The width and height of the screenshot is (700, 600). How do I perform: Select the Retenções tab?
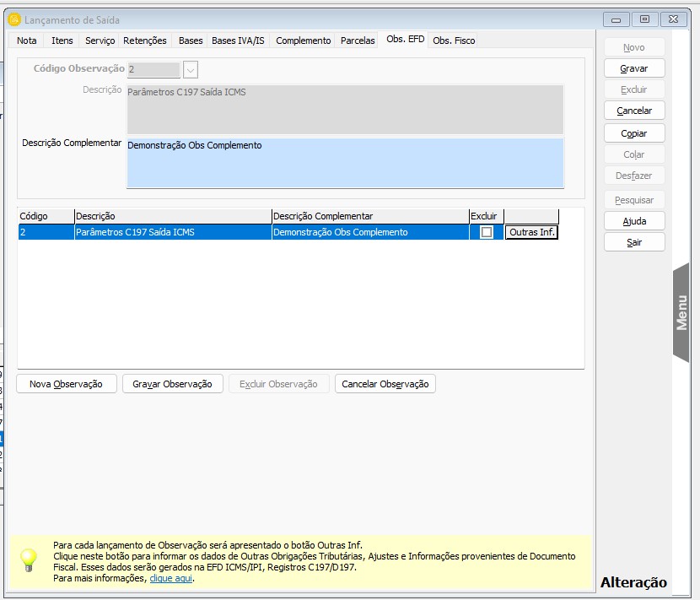pyautogui.click(x=145, y=41)
